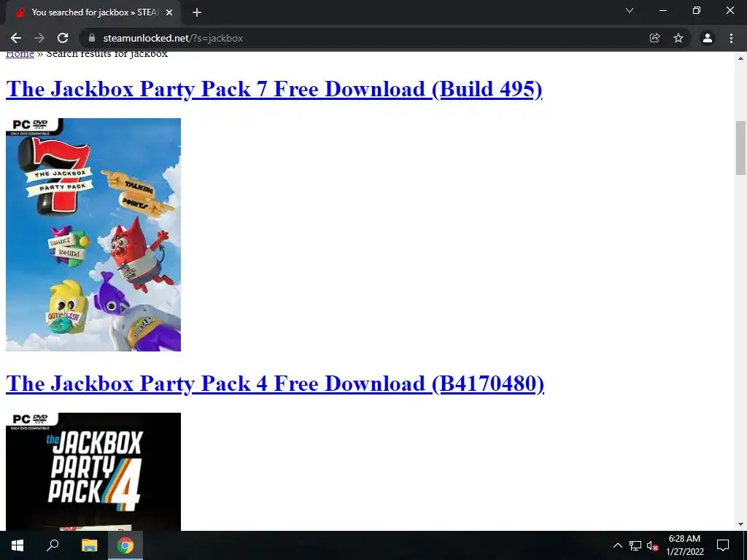This screenshot has width=747, height=560.
Task: Open the tab search chevron dropdown
Action: pyautogui.click(x=630, y=10)
